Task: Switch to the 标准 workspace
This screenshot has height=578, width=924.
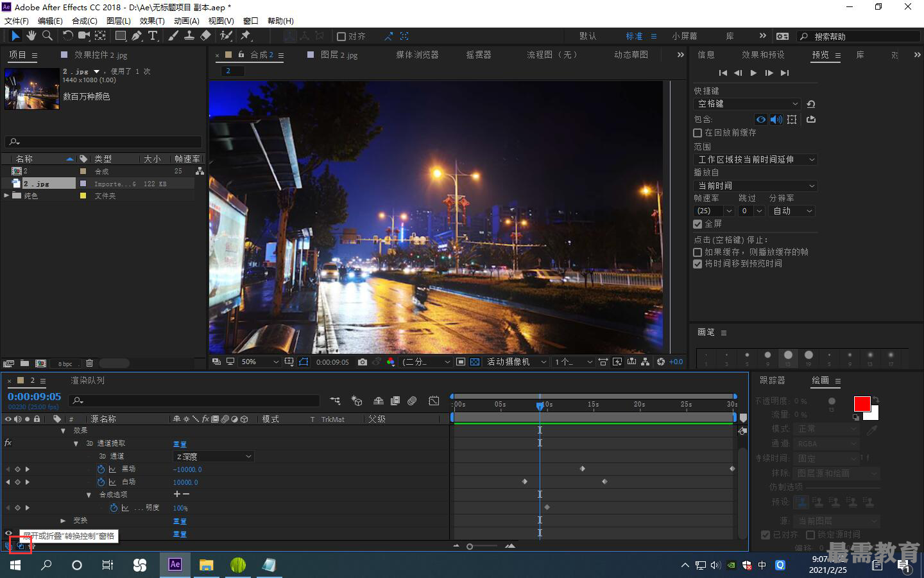Action: coord(634,37)
